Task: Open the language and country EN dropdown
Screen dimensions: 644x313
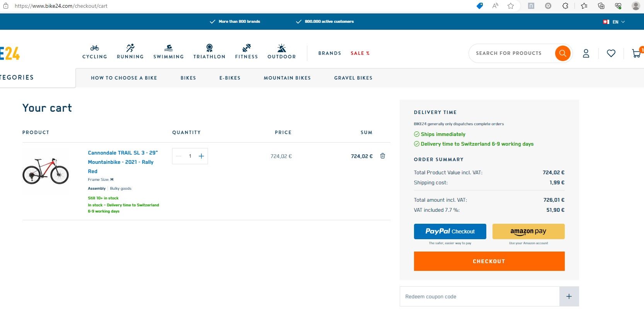Action: [614, 22]
